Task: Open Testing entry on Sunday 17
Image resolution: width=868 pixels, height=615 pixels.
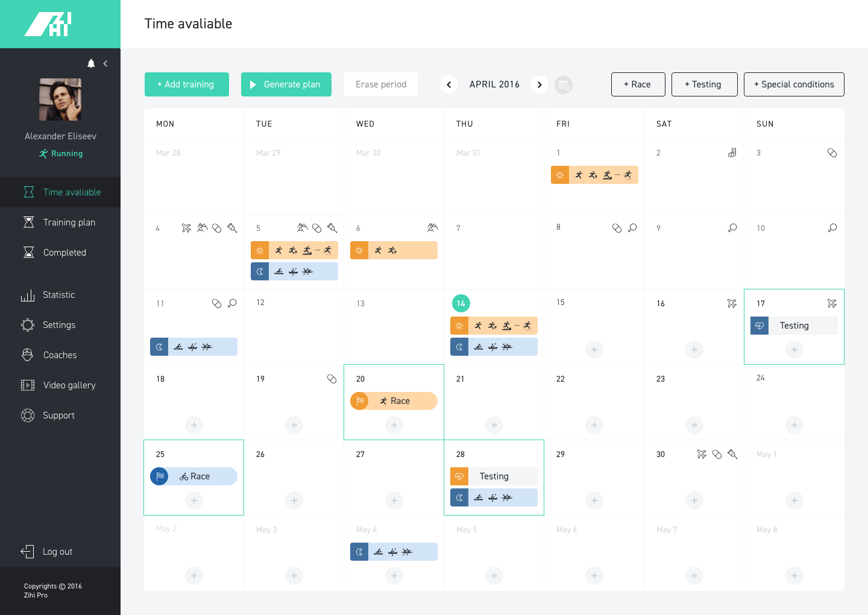Action: [794, 326]
